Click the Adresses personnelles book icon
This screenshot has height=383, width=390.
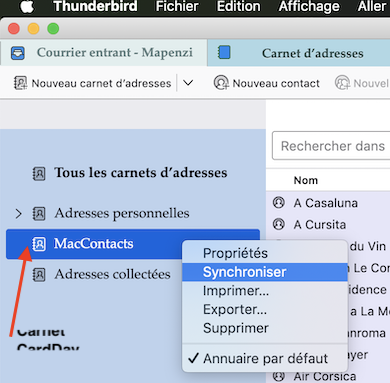click(39, 214)
